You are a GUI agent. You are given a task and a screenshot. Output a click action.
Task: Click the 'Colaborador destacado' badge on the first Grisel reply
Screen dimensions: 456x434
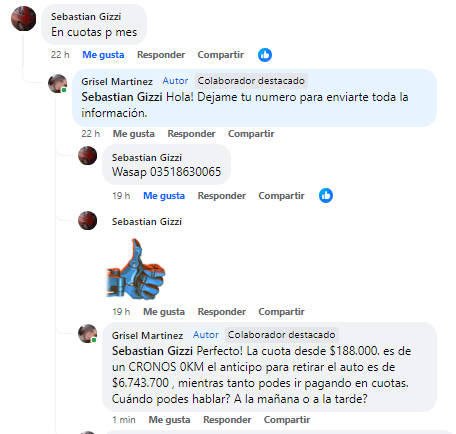pyautogui.click(x=251, y=81)
